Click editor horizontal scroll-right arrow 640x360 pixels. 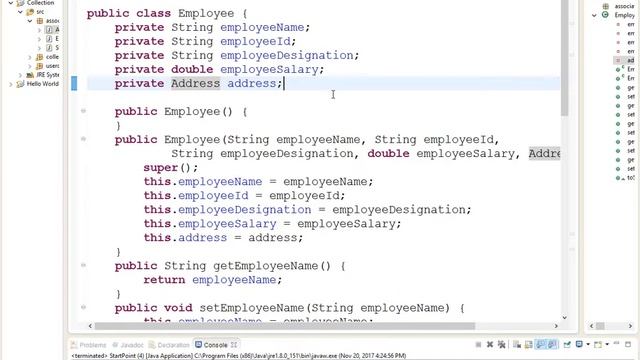click(556, 326)
